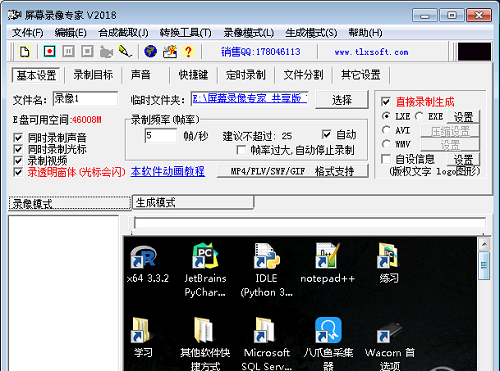Toggle 直接录制生成 checkbox

[386, 102]
